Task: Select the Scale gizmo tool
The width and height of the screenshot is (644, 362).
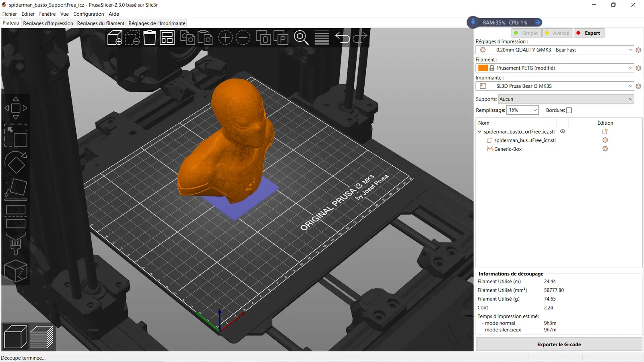Action: tap(16, 136)
